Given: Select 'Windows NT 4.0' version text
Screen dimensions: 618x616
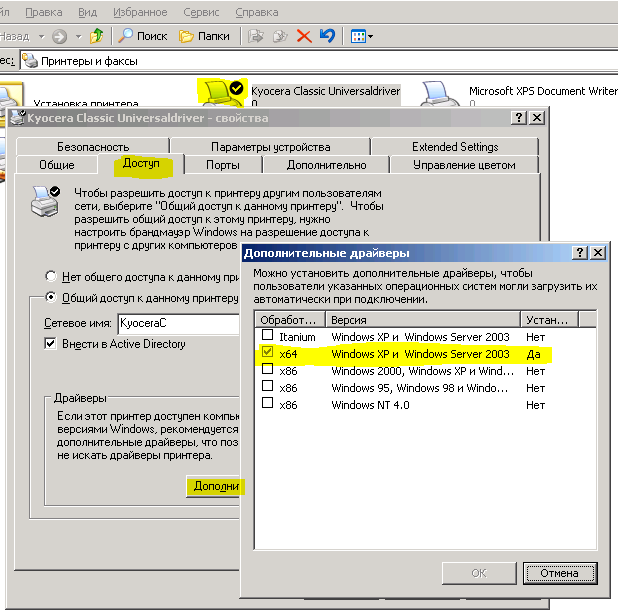Looking at the screenshot, I should click(370, 405).
